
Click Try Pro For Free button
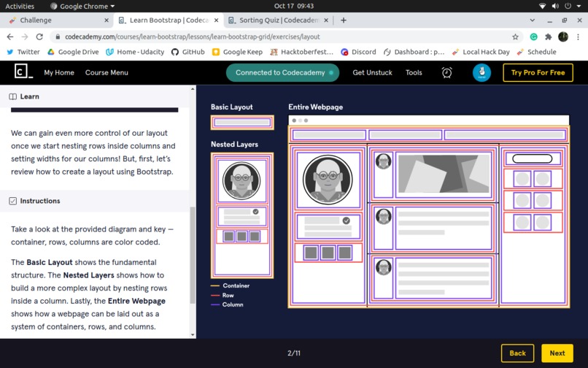click(538, 72)
